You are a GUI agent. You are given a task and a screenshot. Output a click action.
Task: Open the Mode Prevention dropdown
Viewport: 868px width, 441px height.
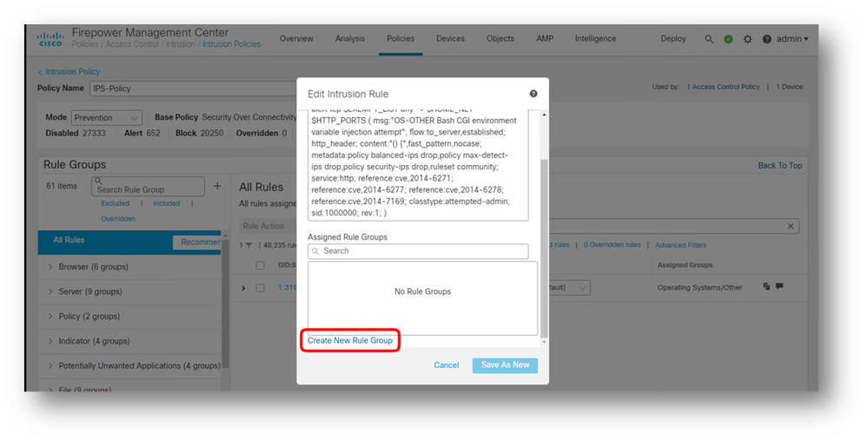[x=107, y=118]
